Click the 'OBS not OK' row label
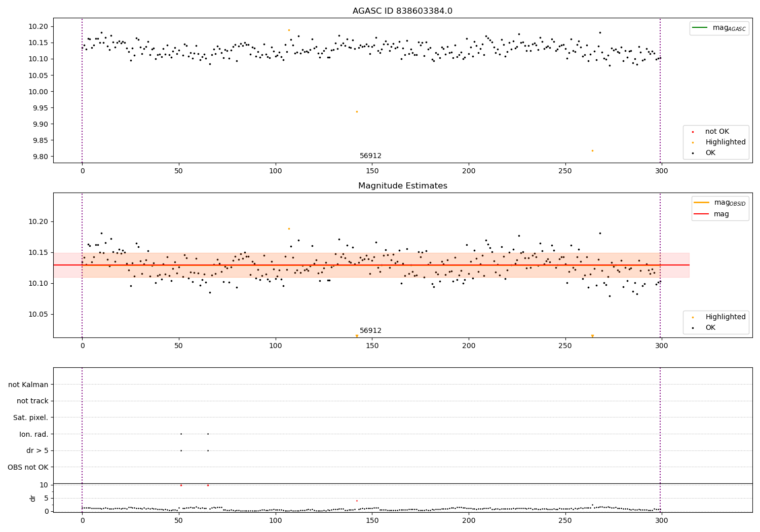This screenshot has width=760, height=532. tap(28, 467)
